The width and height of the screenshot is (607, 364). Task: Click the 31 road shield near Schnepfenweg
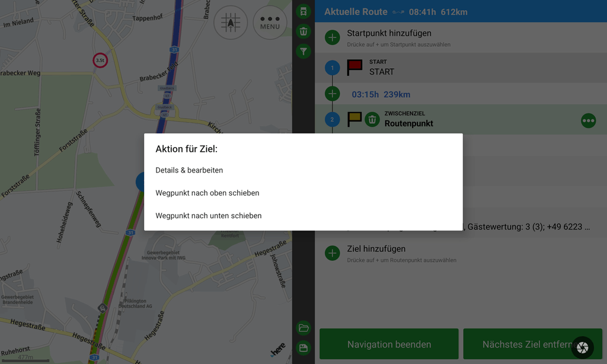(130, 233)
